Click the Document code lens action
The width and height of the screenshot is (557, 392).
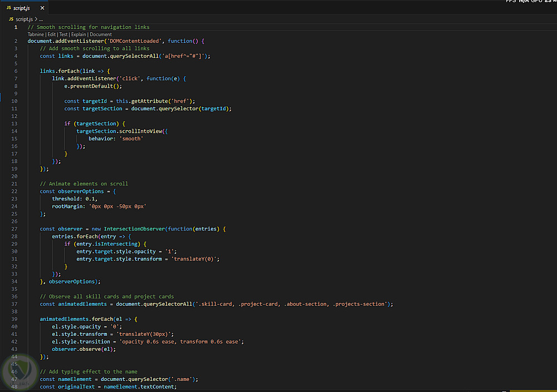click(x=101, y=34)
